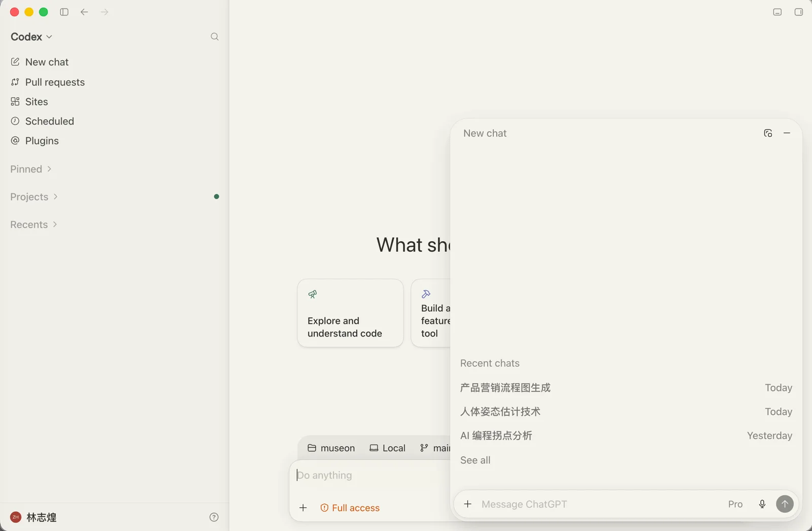Toggle the sidebar panel icon
This screenshot has height=531, width=812.
[x=64, y=12]
